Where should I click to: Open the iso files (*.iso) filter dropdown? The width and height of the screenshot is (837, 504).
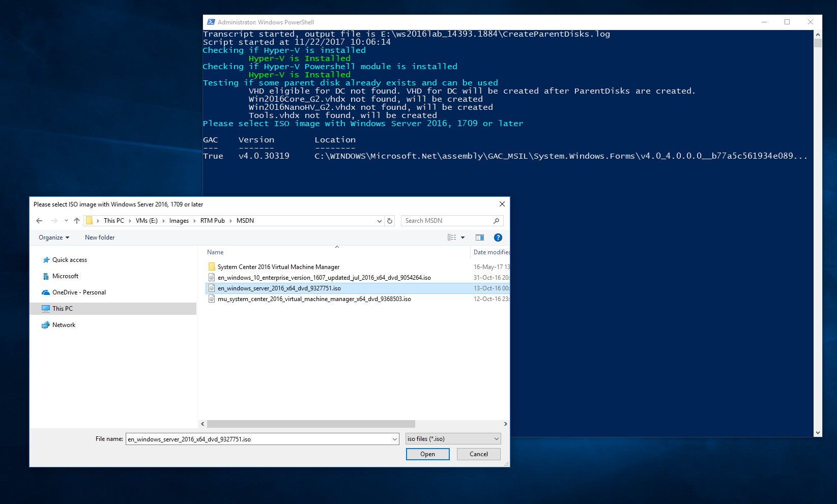[x=453, y=439]
